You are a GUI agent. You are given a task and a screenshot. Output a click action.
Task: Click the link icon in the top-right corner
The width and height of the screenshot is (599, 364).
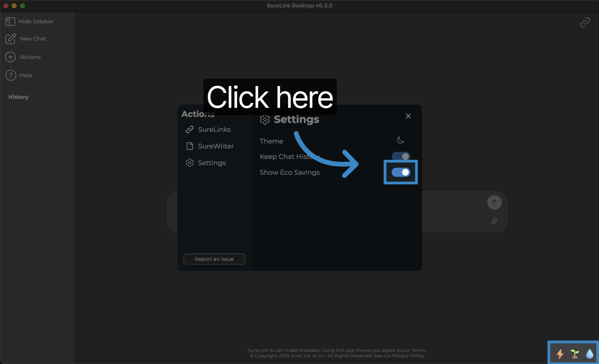point(585,22)
